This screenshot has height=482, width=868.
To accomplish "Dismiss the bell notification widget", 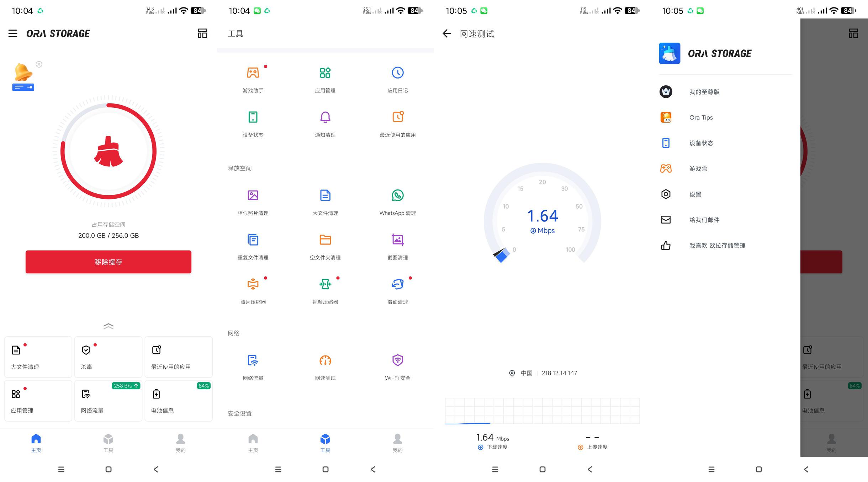I will [x=39, y=64].
